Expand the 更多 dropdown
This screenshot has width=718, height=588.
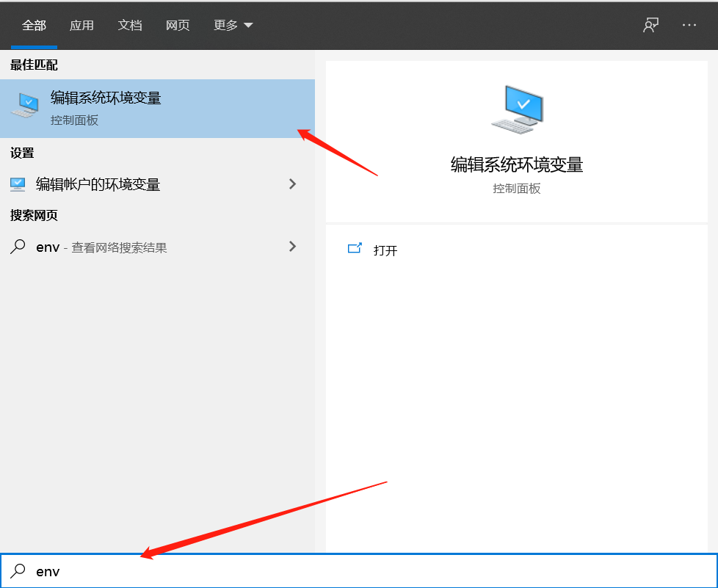(x=233, y=25)
